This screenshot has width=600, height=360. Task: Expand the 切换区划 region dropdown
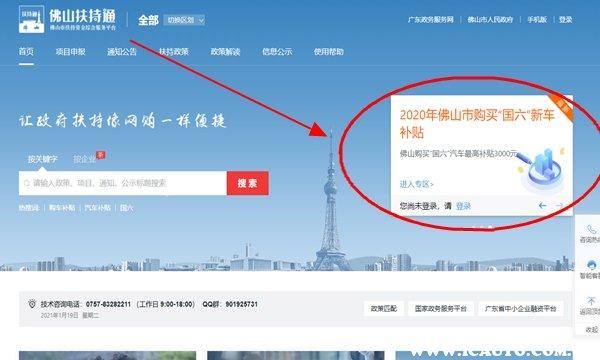click(184, 20)
